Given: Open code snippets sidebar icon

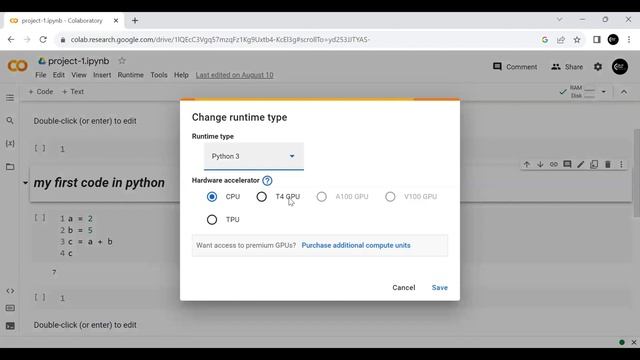Looking at the screenshot, I should coord(10,291).
